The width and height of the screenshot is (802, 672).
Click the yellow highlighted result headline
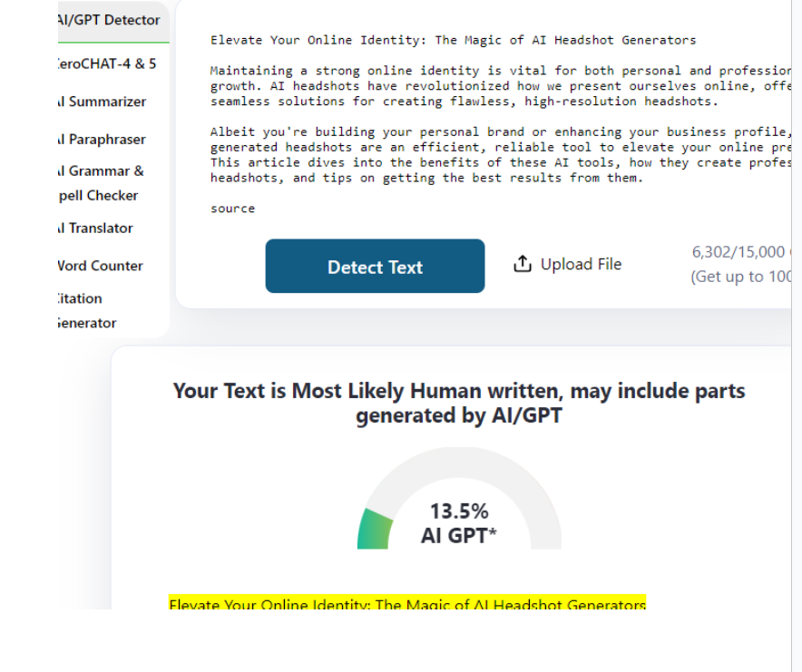click(407, 603)
